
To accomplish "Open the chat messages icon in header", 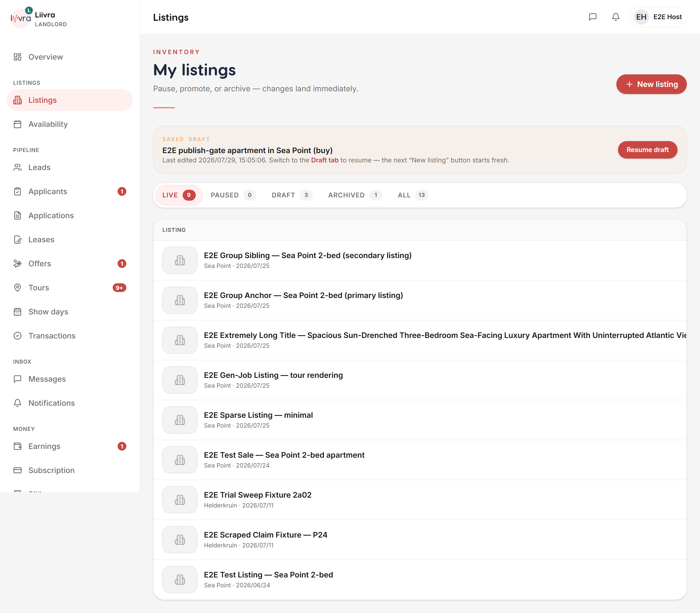I will pos(593,17).
